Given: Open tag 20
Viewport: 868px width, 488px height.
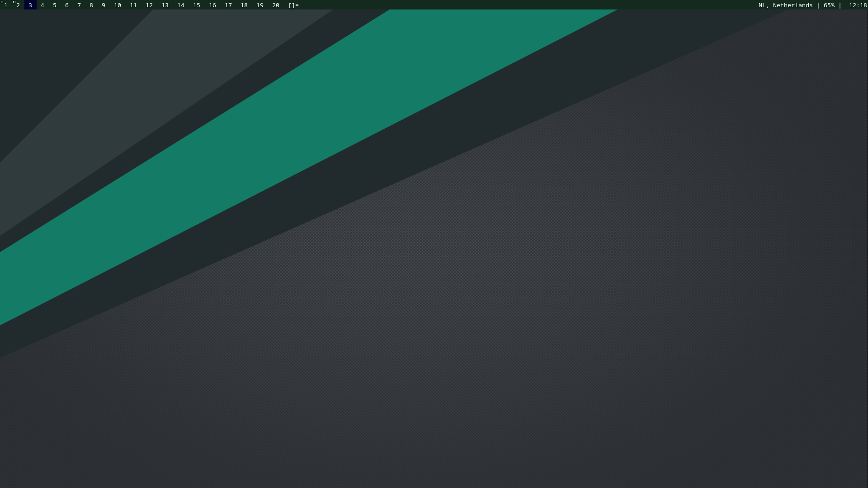Looking at the screenshot, I should pyautogui.click(x=276, y=5).
